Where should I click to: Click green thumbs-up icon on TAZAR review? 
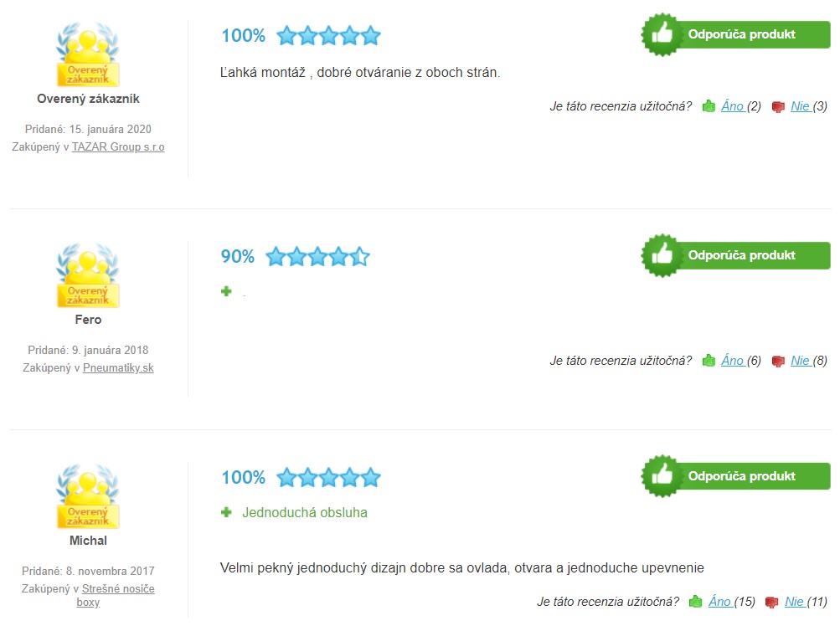click(709, 106)
